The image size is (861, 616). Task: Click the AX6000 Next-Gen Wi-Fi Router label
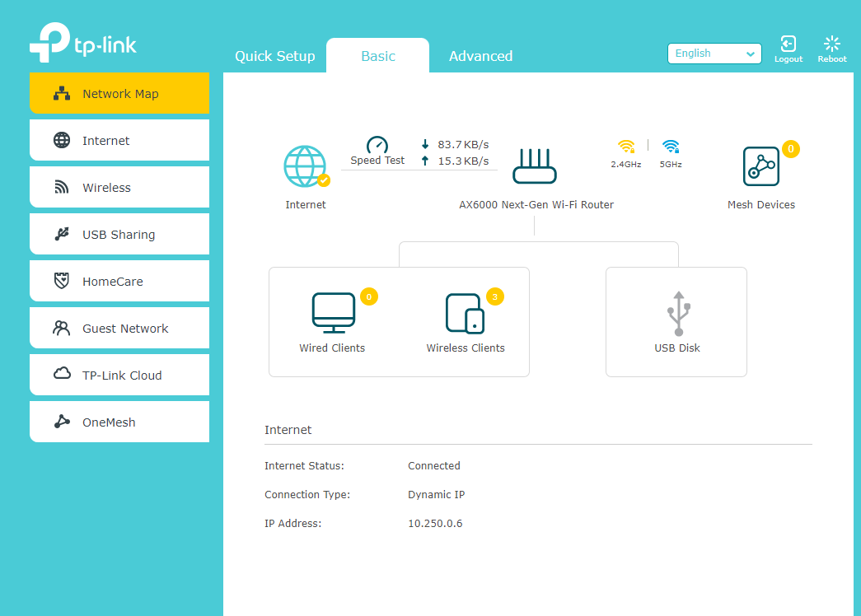(536, 205)
